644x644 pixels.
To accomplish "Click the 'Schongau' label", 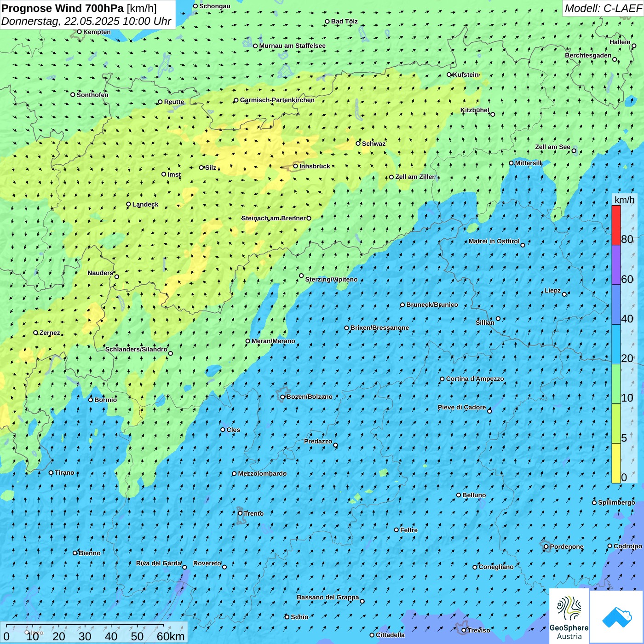I will pos(215,6).
